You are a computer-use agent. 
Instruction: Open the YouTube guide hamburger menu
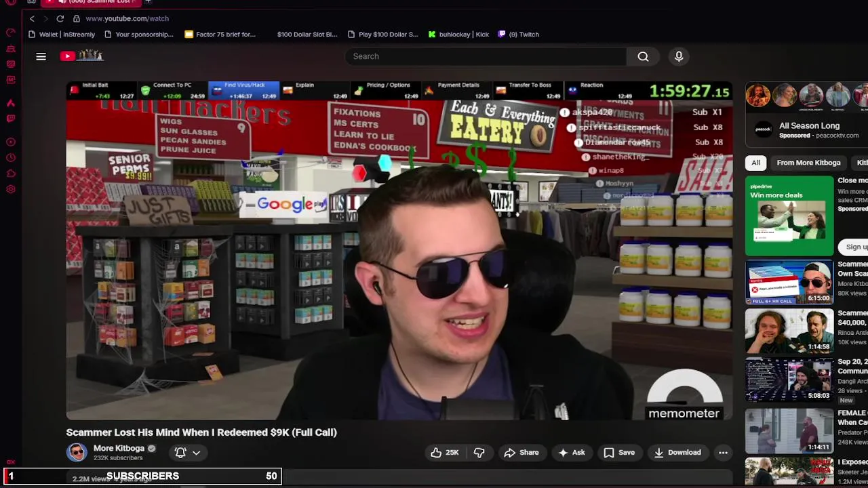(41, 56)
